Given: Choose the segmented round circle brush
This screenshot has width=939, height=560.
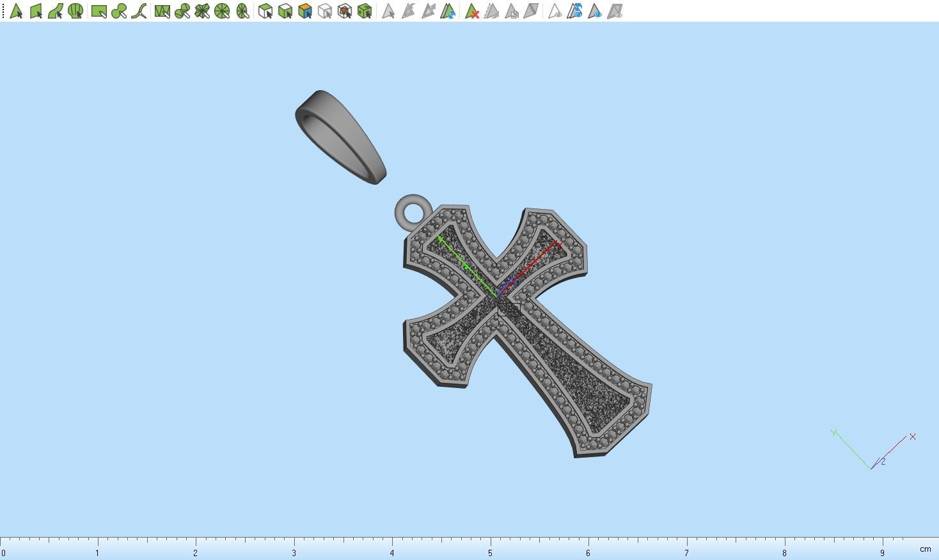Looking at the screenshot, I should [x=222, y=11].
